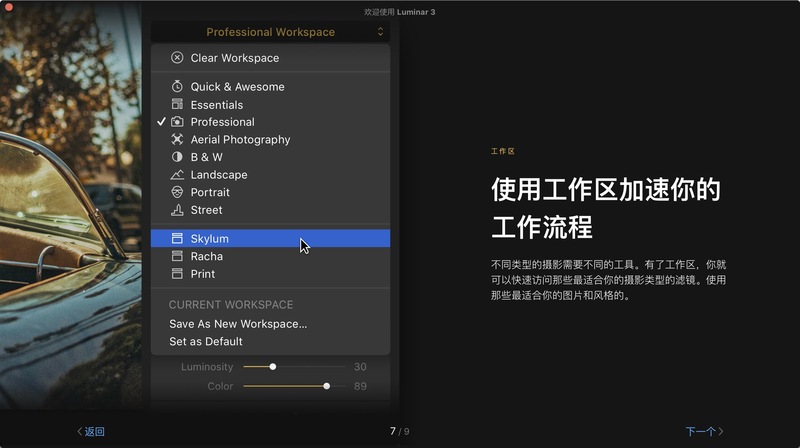Viewport: 800px width, 448px height.
Task: Click the Aerial Photography drone icon
Action: [x=177, y=139]
